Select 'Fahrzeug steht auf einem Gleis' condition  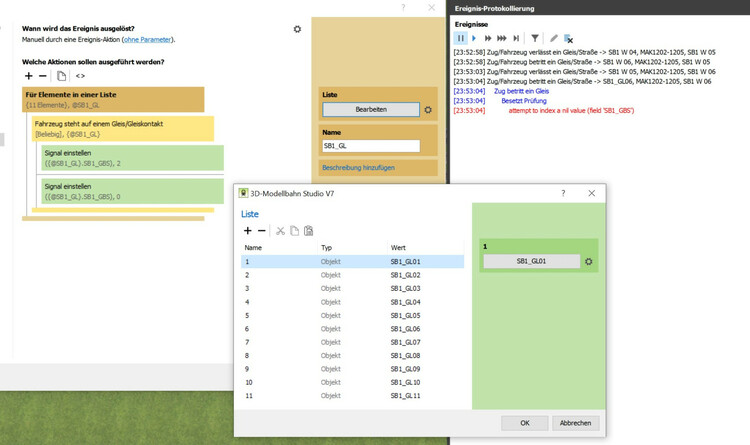(x=123, y=129)
